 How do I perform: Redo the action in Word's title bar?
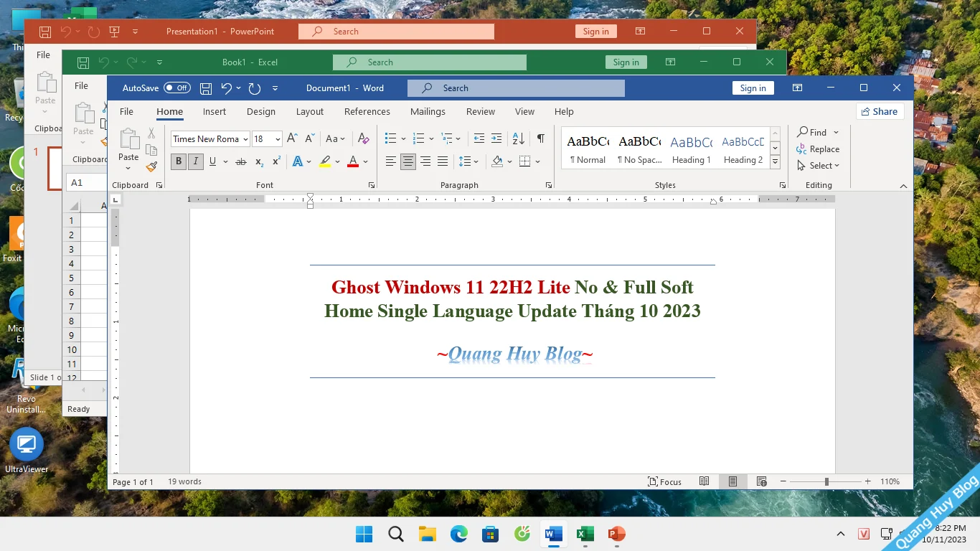(254, 88)
